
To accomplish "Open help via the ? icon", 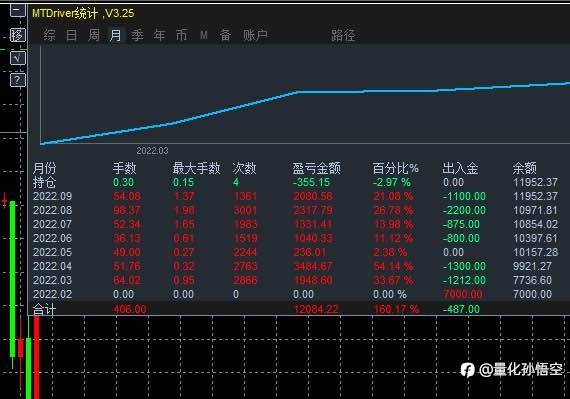I will [17, 80].
